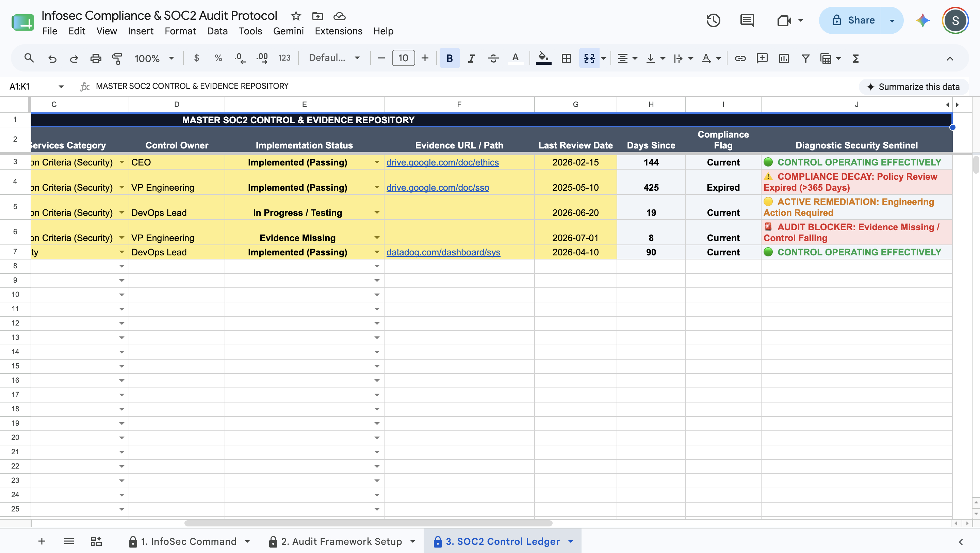Screen dimensions: 980x553
Task: Open the Data menu
Action: 217,31
